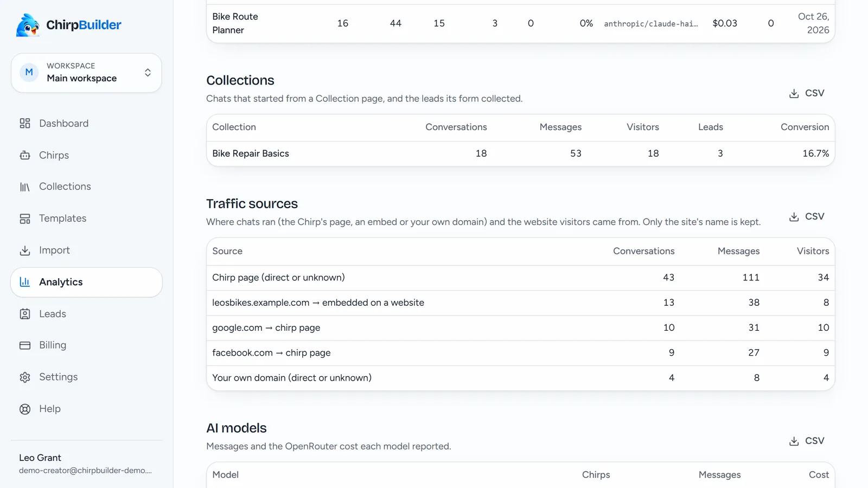Click Your own domain (direct or unknown) row
868x488 pixels.
click(x=521, y=378)
